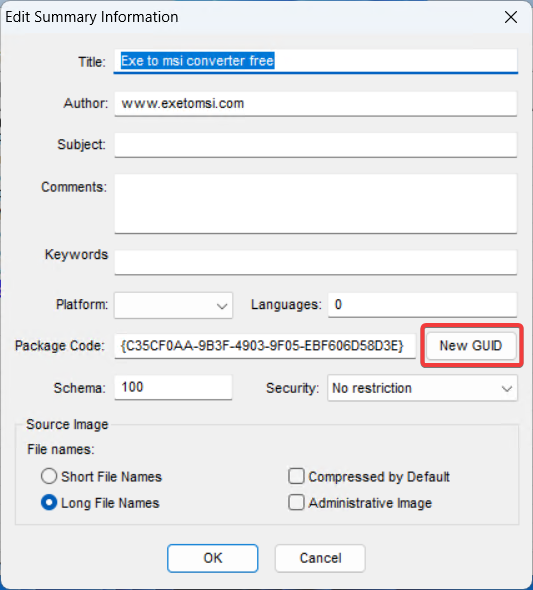Expand the Security dropdown
This screenshot has width=533, height=590.
[422, 388]
